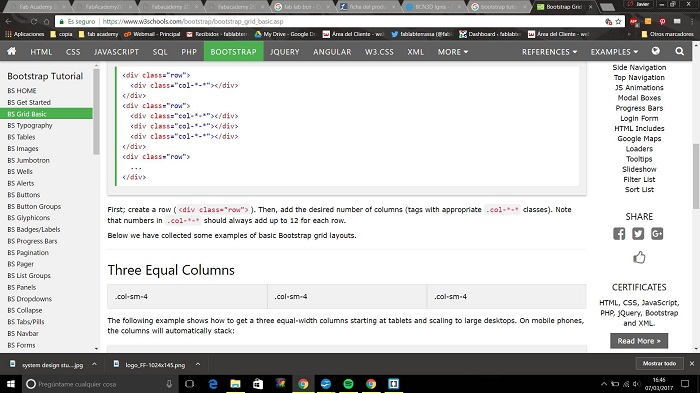Share page on Twitter icon

pos(638,234)
